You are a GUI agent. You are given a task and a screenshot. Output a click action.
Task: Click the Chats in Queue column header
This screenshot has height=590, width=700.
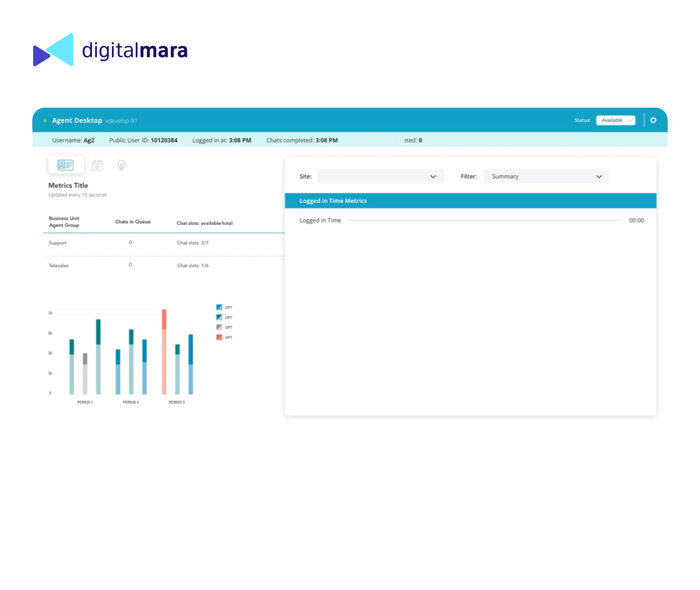pos(133,222)
